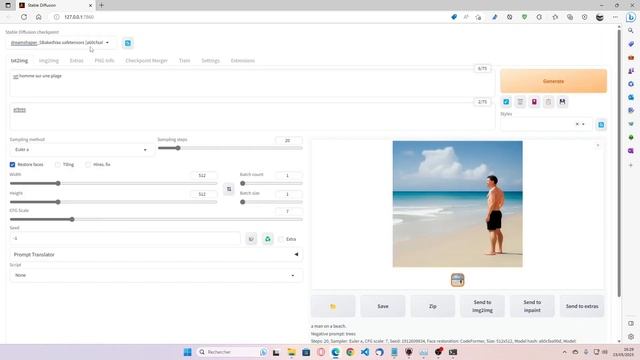Adjust the CFG Scale slider
The width and height of the screenshot is (640, 360).
click(156, 219)
